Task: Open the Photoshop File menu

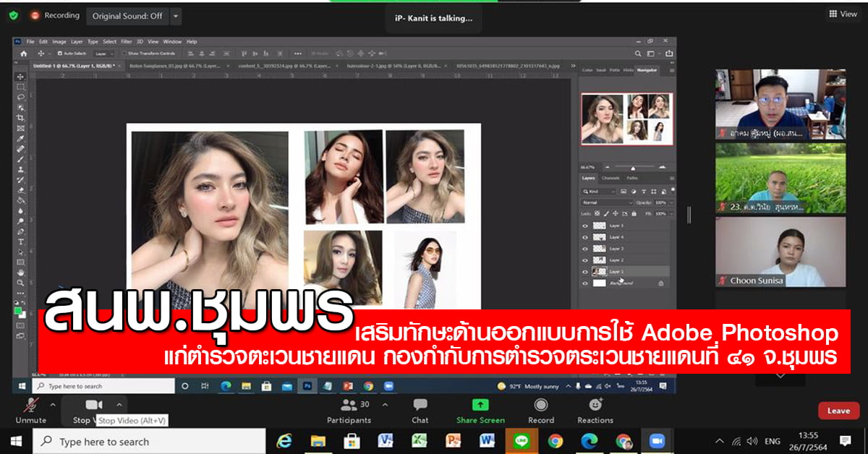Action: coord(31,41)
